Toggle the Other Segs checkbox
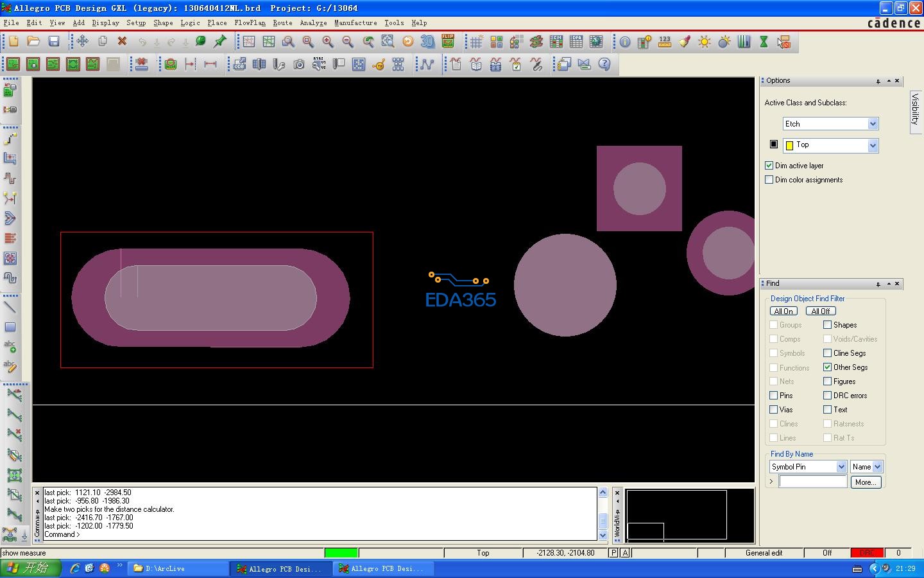 [828, 367]
